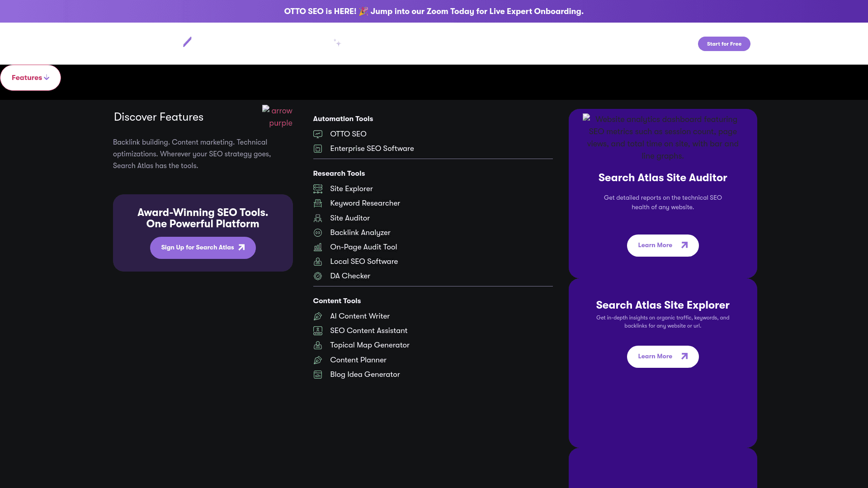
Task: Click the Site Explorer server icon
Action: 318,189
